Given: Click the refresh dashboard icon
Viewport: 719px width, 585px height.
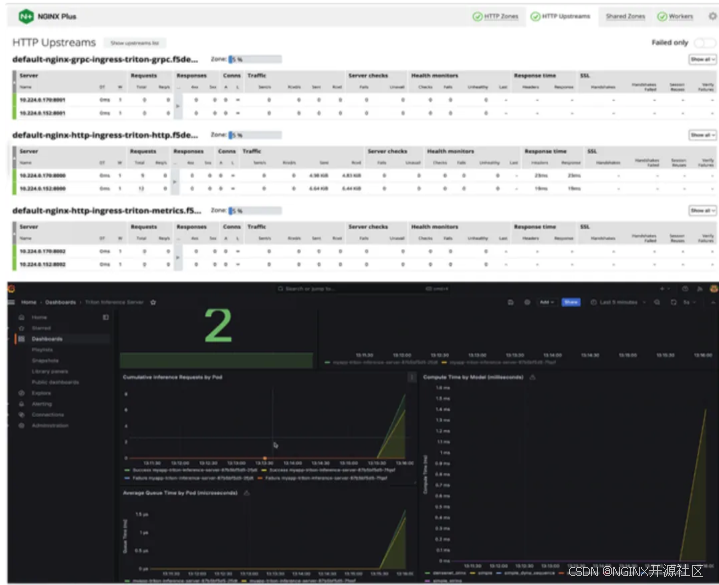Looking at the screenshot, I should click(674, 302).
